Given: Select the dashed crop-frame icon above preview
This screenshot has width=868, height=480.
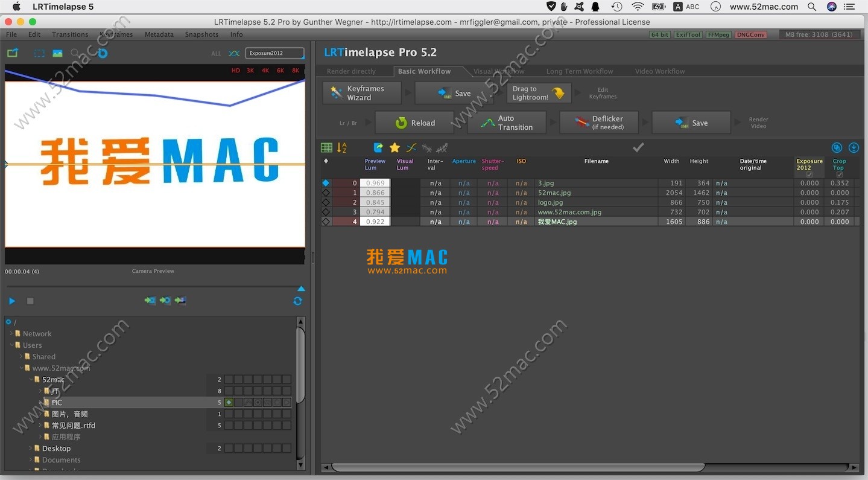Looking at the screenshot, I should click(39, 53).
